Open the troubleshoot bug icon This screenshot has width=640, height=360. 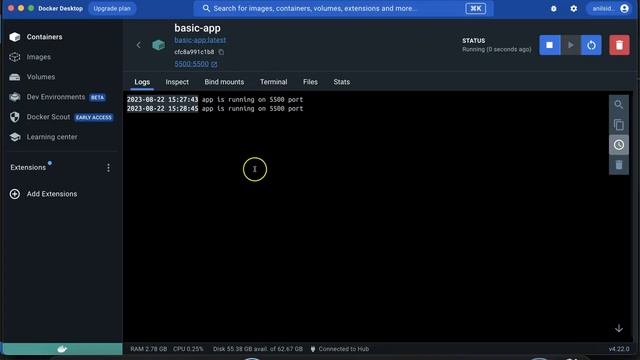(553, 9)
